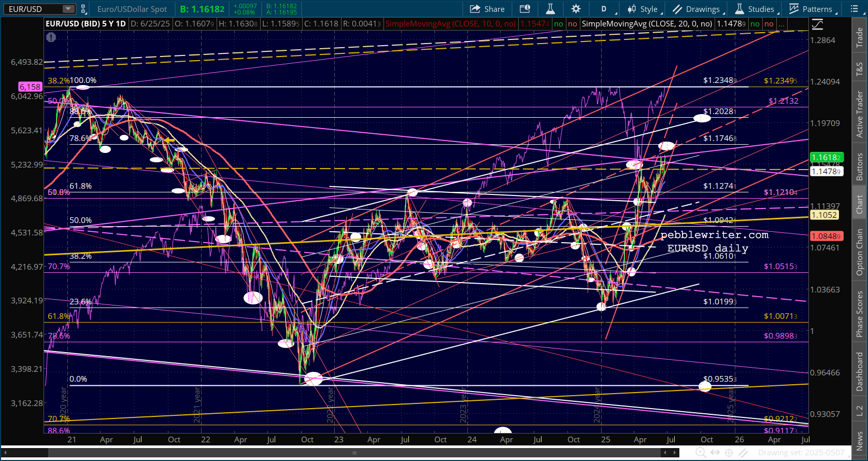
Task: Click the flask (Edit studies) icon
Action: 550,9
